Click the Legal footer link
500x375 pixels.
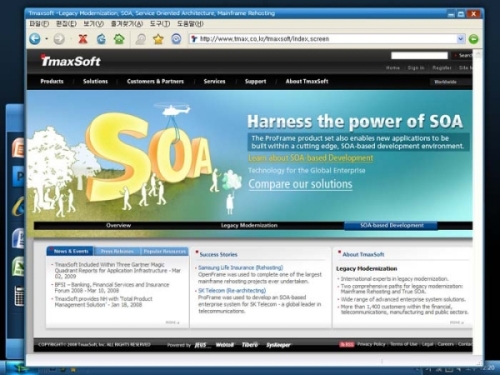click(427, 344)
